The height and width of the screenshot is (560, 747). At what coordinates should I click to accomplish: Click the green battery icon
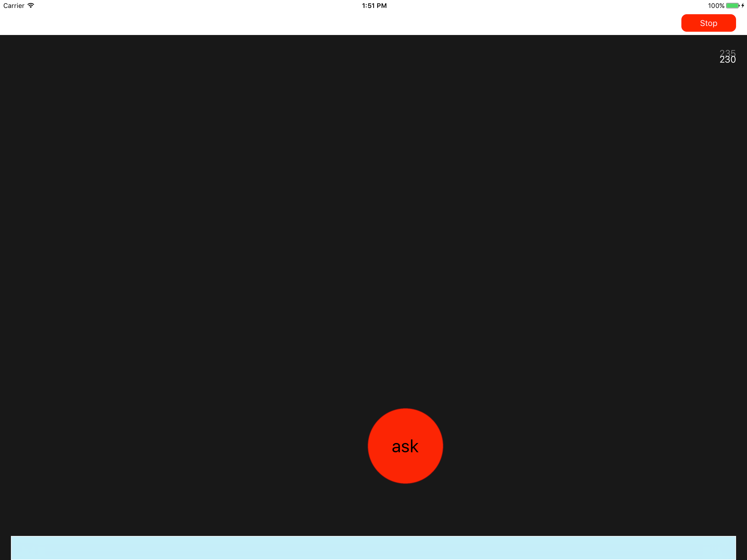coord(732,5)
